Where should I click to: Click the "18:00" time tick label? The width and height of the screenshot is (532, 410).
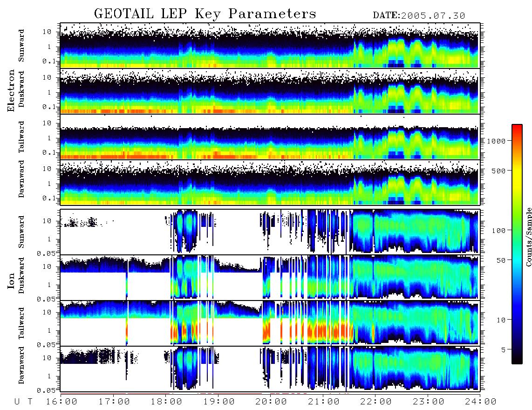[166, 402]
